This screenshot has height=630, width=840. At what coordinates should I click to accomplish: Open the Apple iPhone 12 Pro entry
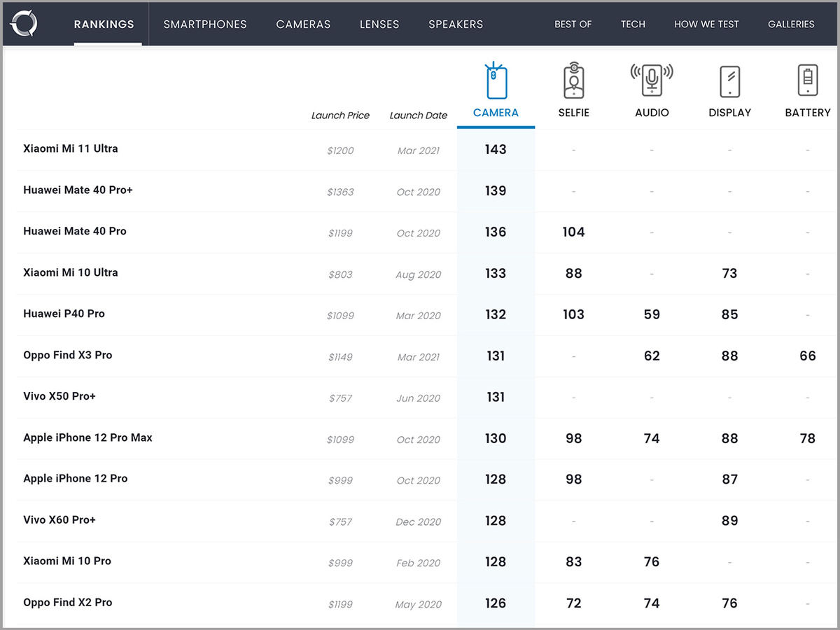[x=76, y=479]
